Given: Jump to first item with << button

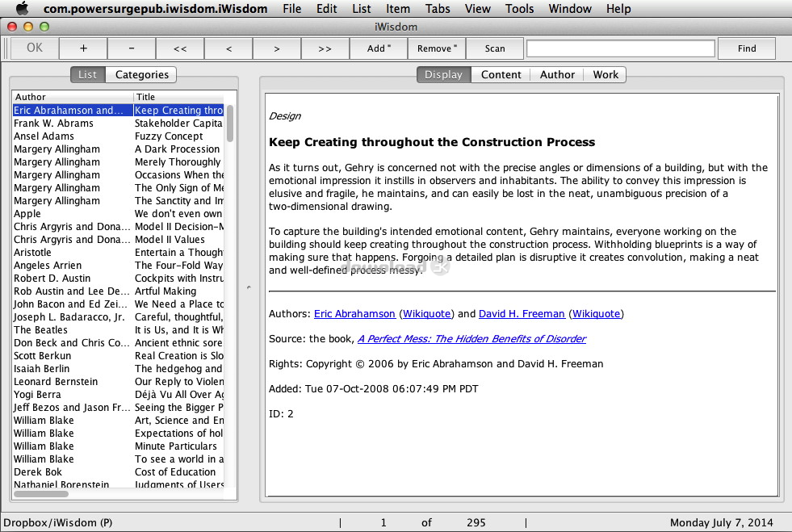Looking at the screenshot, I should click(x=180, y=48).
